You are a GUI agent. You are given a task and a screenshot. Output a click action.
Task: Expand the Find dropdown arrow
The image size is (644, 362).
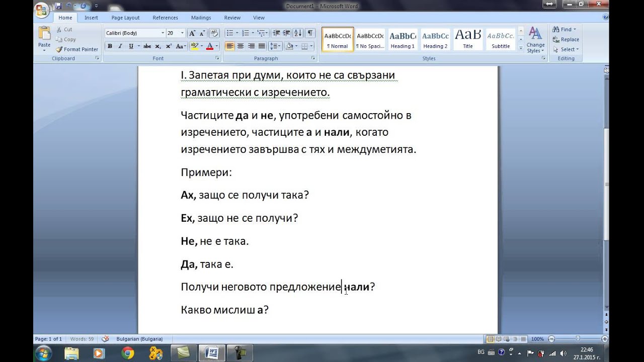tap(575, 30)
